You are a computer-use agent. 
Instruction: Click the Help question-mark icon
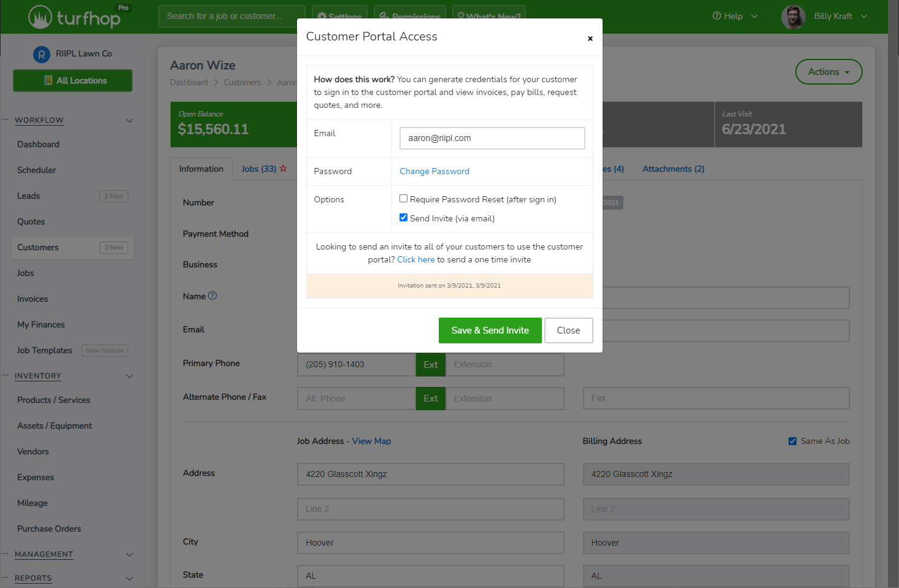(x=718, y=16)
